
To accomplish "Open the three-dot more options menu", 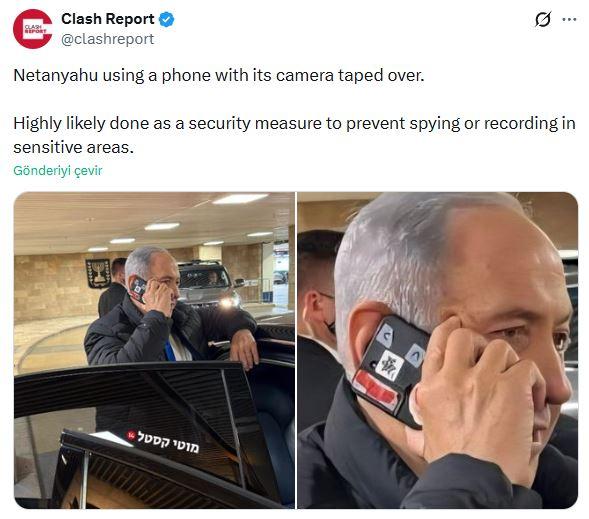I will click(569, 20).
